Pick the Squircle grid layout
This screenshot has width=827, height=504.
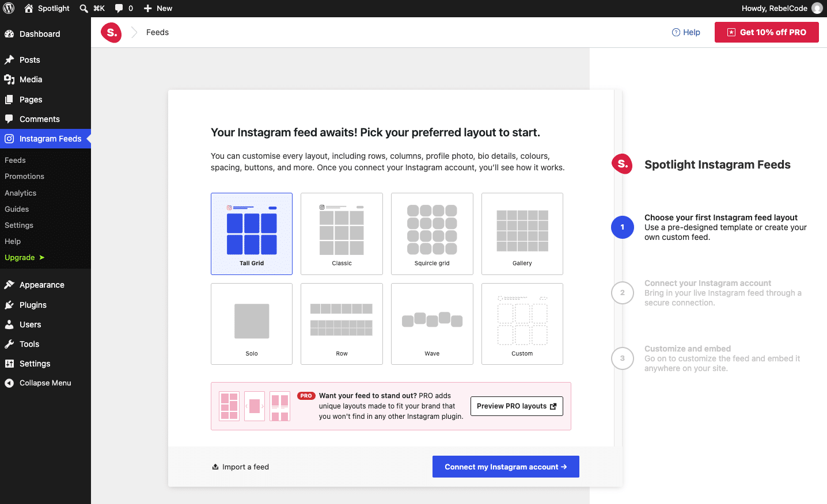point(432,234)
